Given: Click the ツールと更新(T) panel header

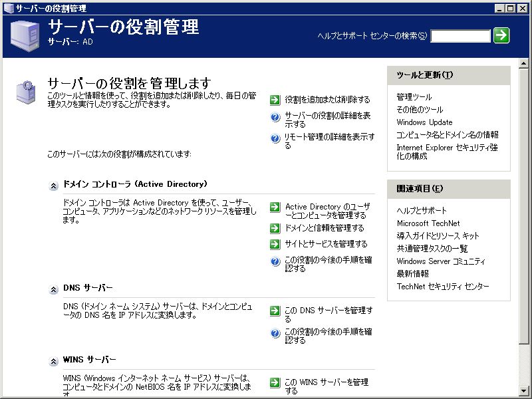Looking at the screenshot, I should pos(448,75).
